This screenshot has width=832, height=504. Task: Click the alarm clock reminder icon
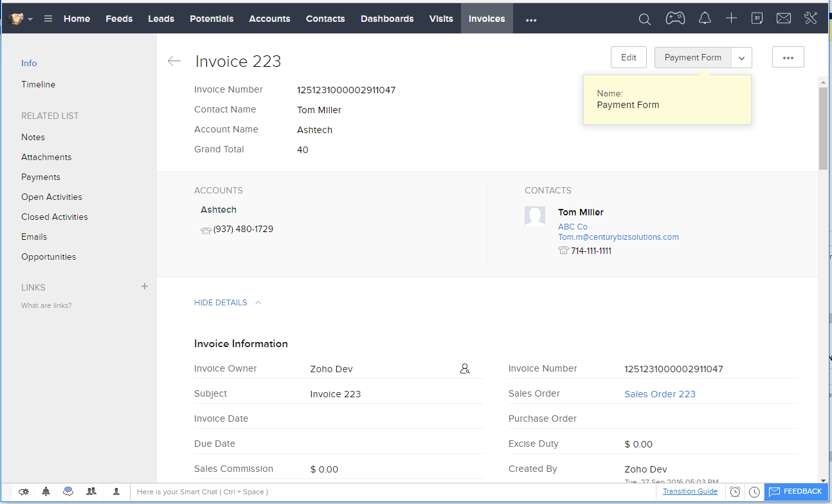click(735, 492)
